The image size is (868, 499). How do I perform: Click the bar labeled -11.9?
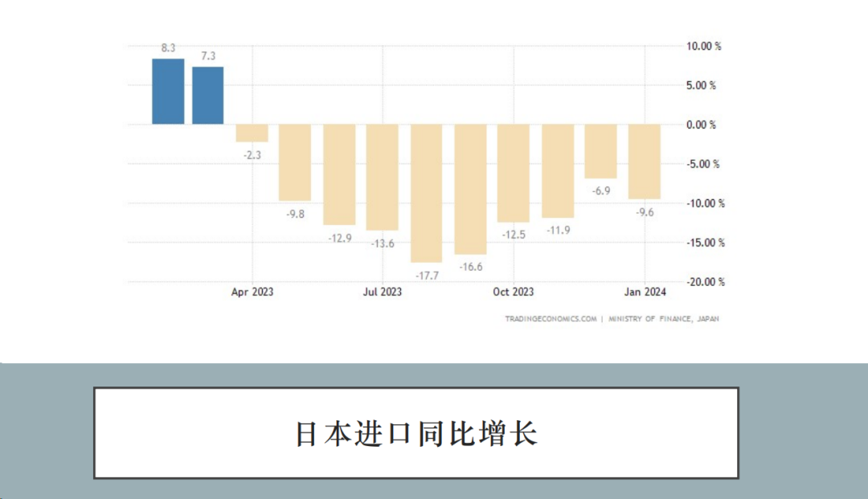coord(558,170)
